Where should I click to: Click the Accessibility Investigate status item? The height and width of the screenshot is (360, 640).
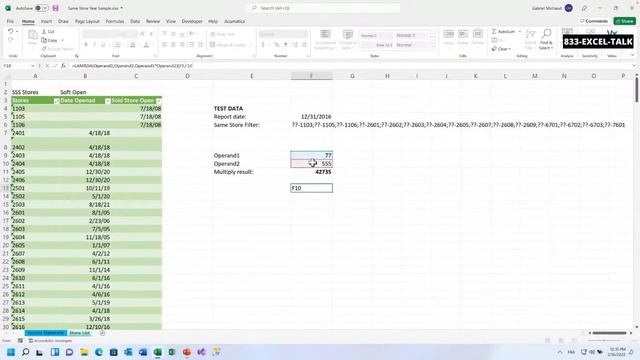[x=50, y=340]
